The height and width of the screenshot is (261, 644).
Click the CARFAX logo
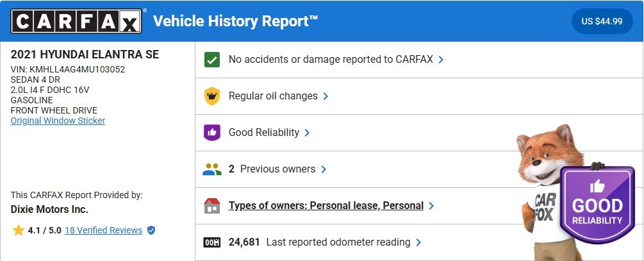(x=76, y=21)
